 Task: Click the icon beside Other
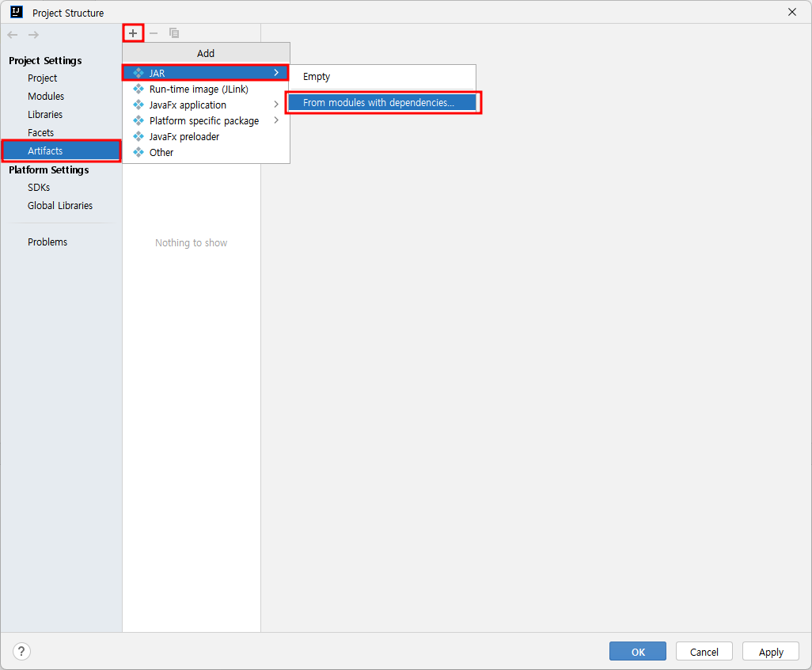tap(138, 152)
